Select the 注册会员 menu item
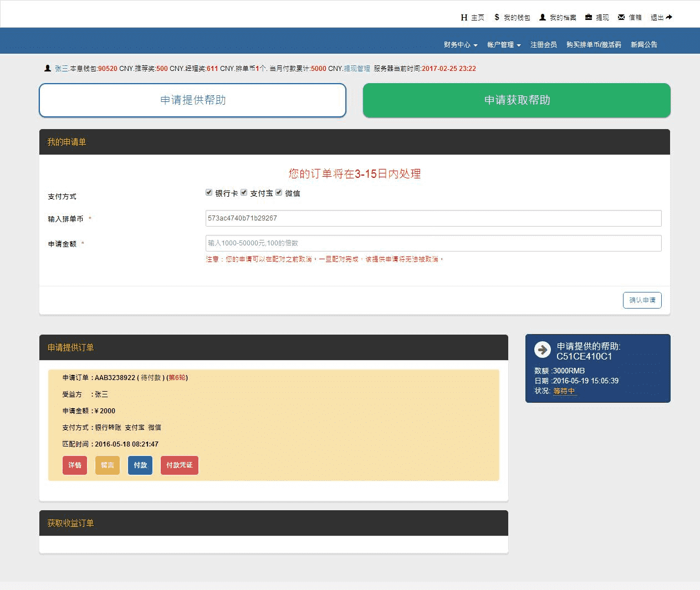Screen dimensions: 700x590 (543, 44)
